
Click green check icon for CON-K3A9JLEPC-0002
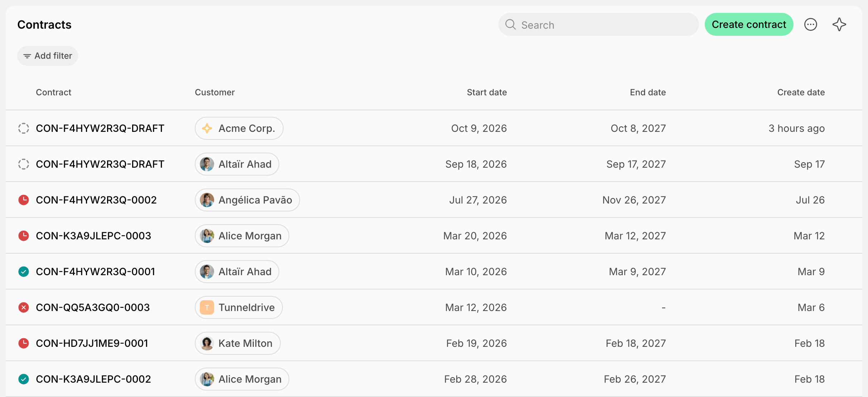24,379
